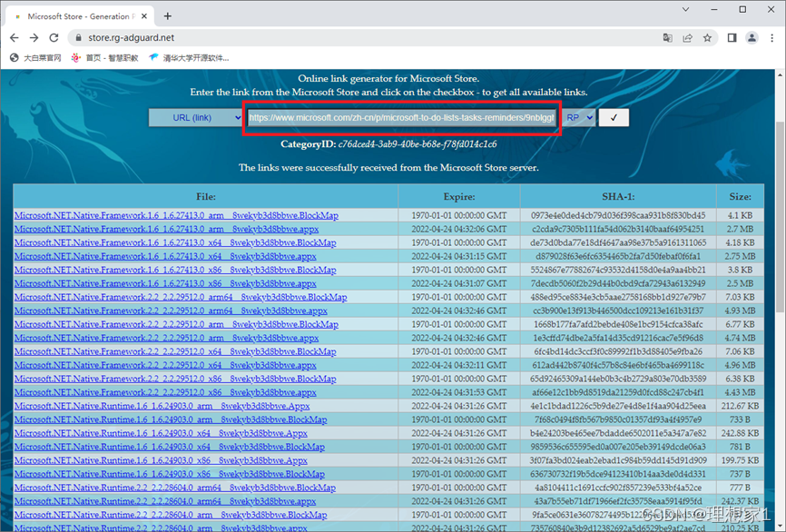Screen dimensions: 786x532
Task: Download Framework.2.2 2.2.29512.0 x86 appx file
Action: tap(165, 392)
